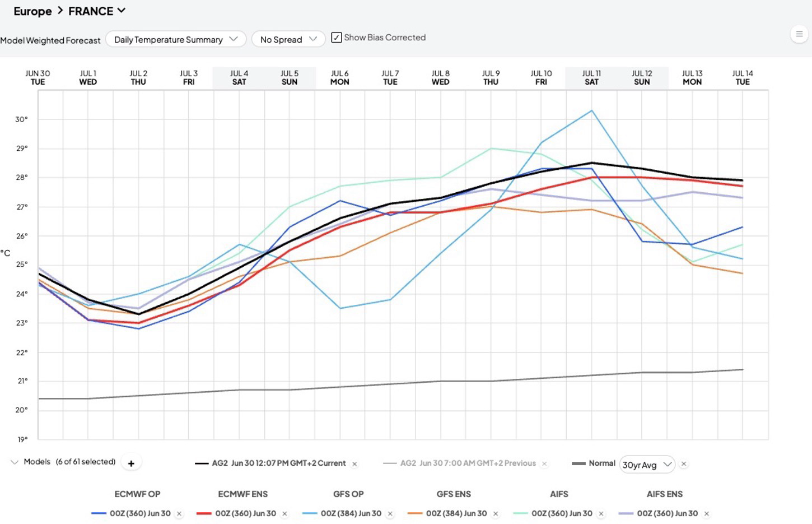The width and height of the screenshot is (812, 524).
Task: Remove the GFS ENS 00Z (384) model
Action: [496, 514]
